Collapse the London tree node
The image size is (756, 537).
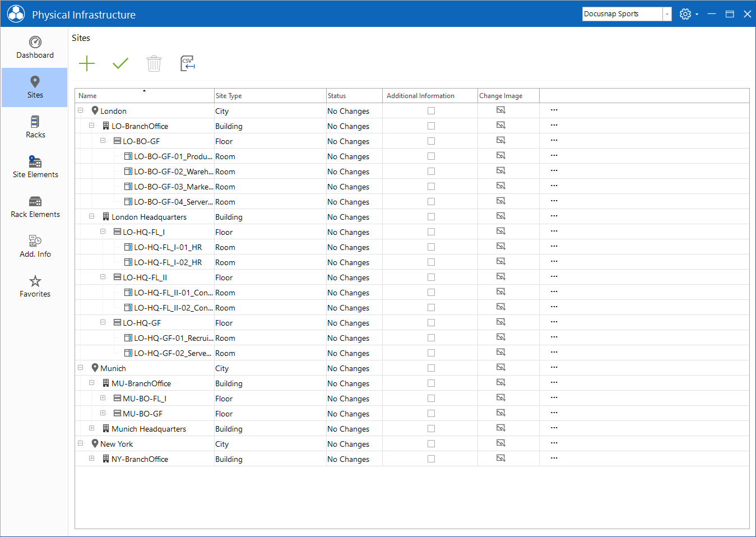pyautogui.click(x=81, y=110)
